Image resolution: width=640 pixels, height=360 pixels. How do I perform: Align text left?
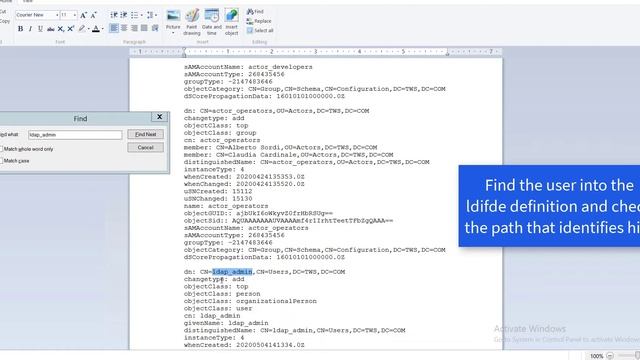pos(114,28)
